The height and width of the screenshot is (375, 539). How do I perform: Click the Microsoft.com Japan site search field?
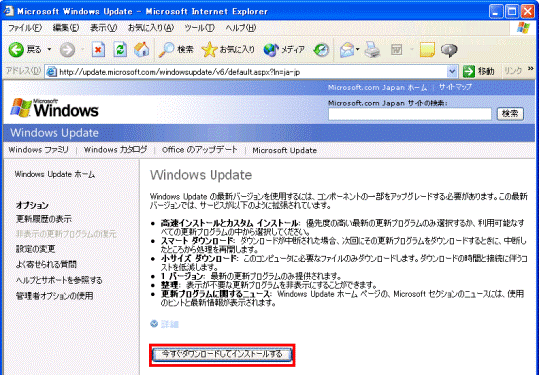(410, 114)
